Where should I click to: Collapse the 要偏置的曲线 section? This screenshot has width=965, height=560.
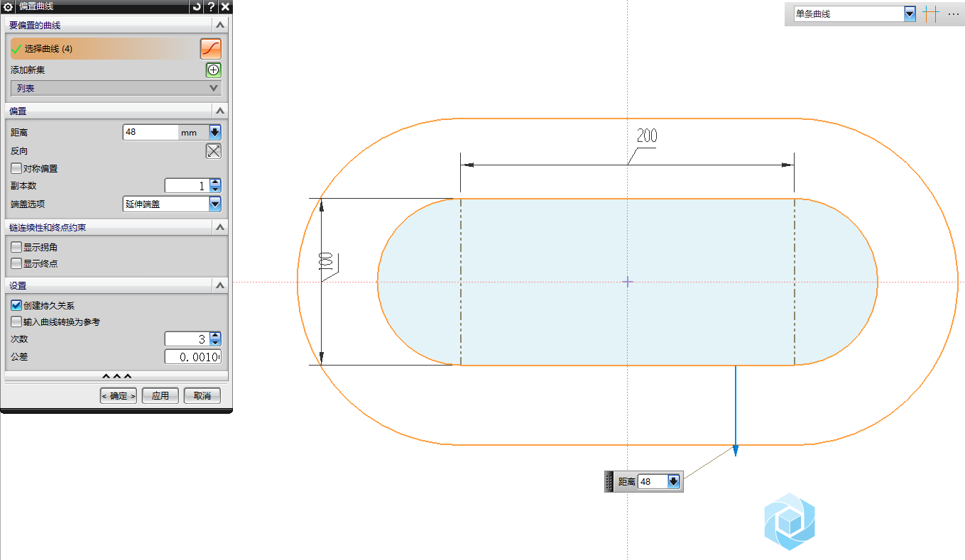click(x=220, y=25)
